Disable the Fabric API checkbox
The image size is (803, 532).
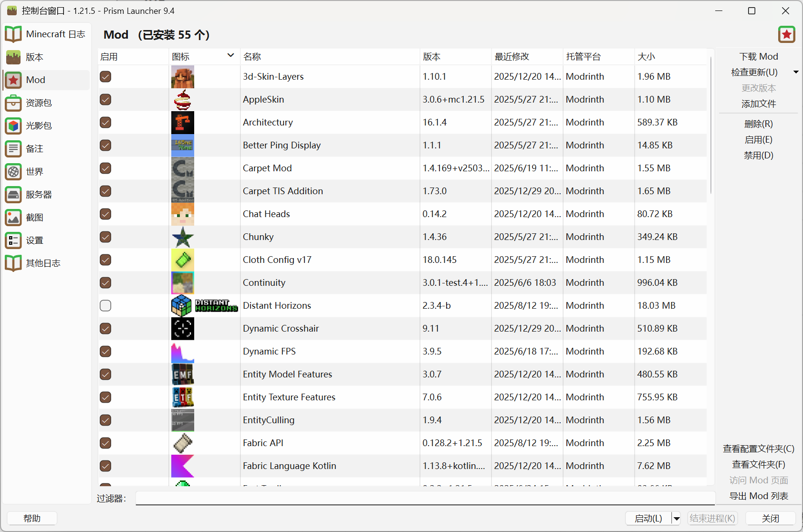click(x=105, y=443)
